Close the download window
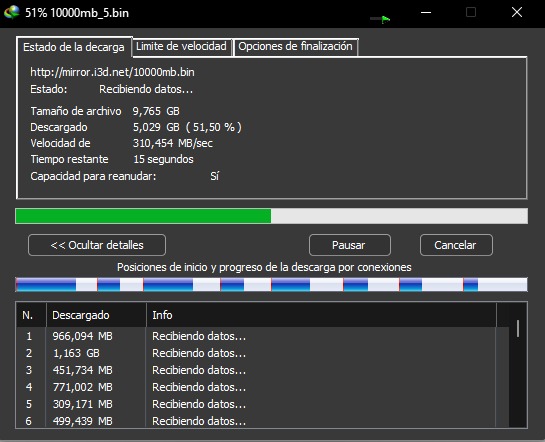This screenshot has width=545, height=442. point(517,13)
